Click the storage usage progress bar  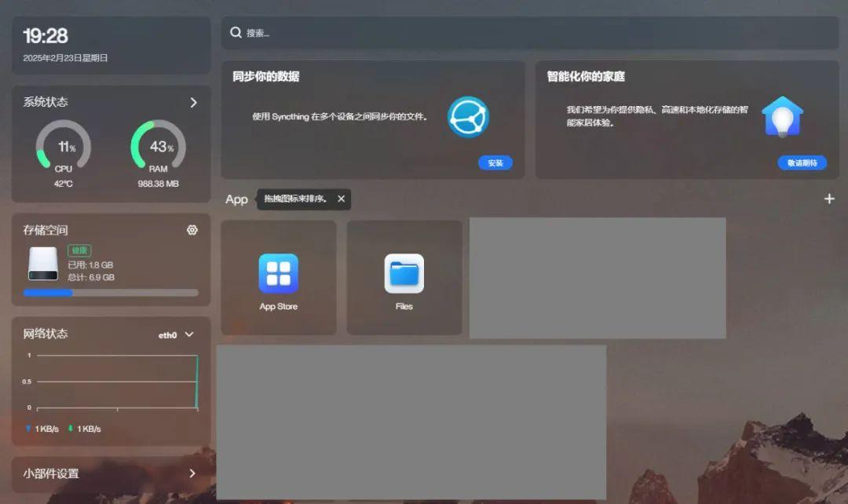(110, 292)
